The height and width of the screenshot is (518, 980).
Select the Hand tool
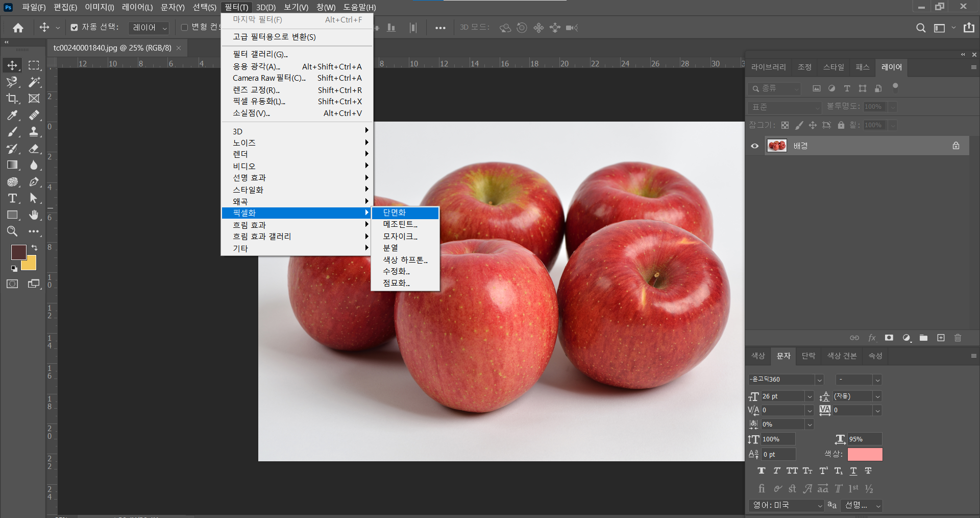click(34, 215)
